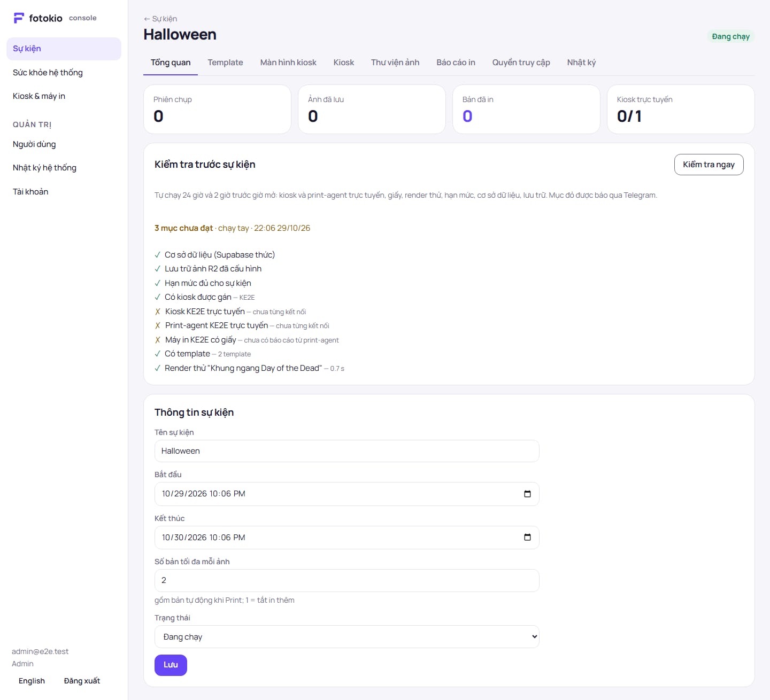Go to Tài khoản in sidebar
Image resolution: width=770 pixels, height=700 pixels.
64,192
